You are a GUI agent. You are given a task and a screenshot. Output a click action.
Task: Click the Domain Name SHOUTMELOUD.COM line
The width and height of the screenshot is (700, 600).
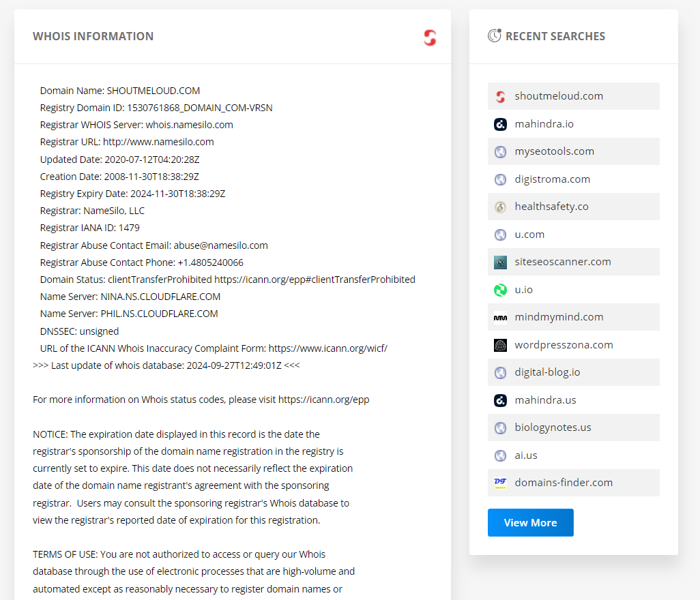point(120,91)
